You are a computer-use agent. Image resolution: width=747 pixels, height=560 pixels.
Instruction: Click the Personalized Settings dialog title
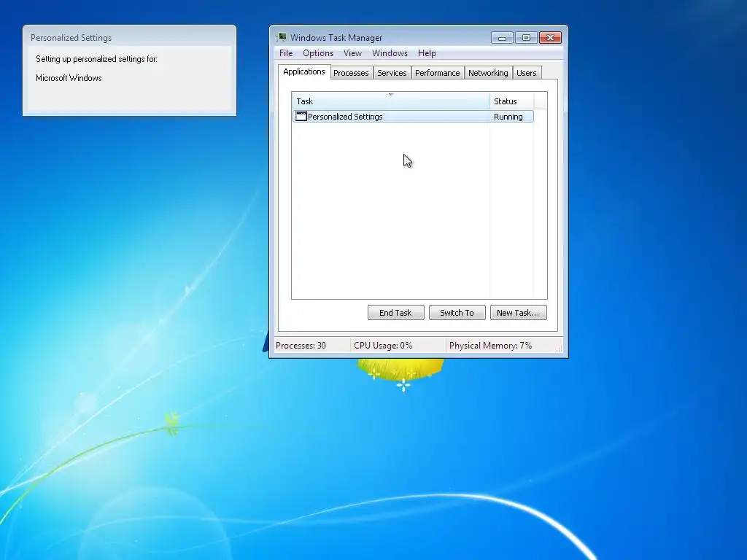[71, 38]
